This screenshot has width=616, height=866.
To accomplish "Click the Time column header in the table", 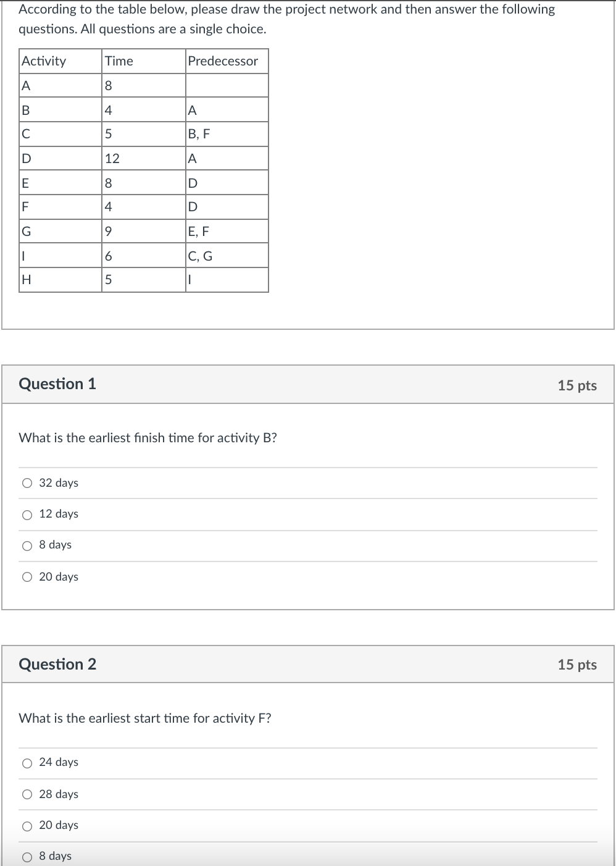I will 119,61.
